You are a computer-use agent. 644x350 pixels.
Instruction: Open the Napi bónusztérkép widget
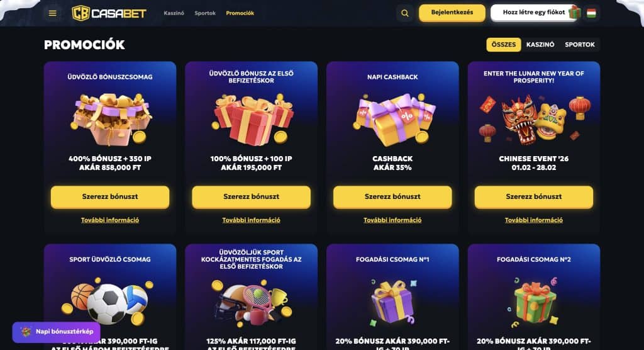(56, 332)
